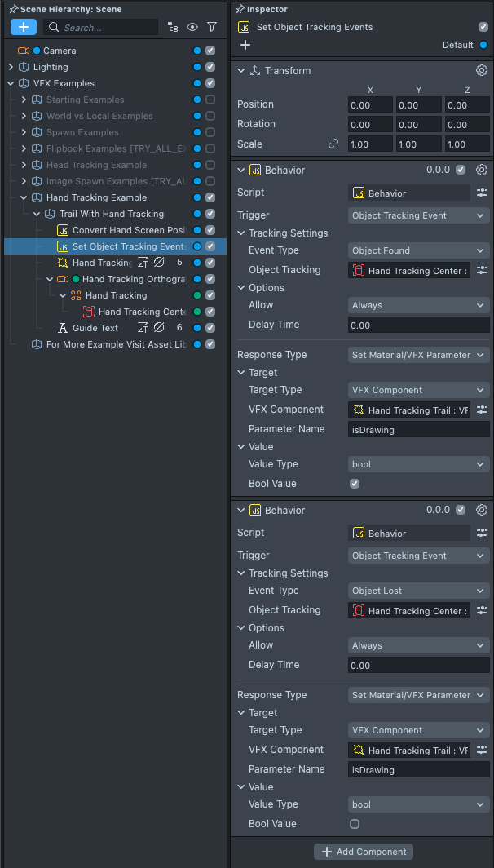Click the eye visibility icon in hierarchy toolbar

192,27
